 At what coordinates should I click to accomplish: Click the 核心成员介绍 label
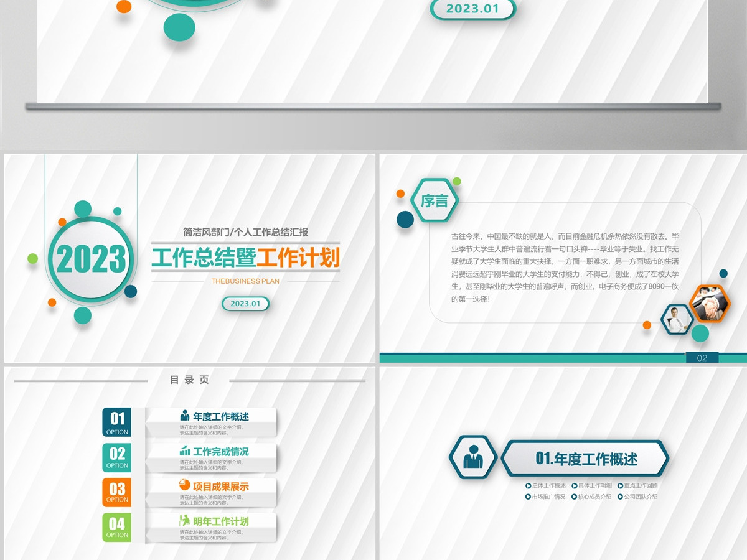595,497
